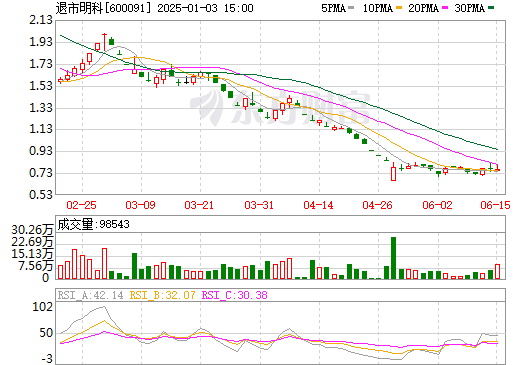
Task: Click the 03-09 date label
Action: (x=140, y=205)
